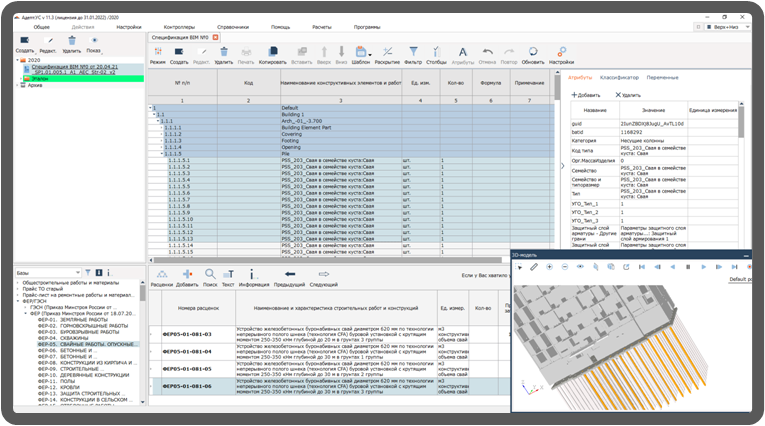Viewport: 765px width, 426px height.
Task: Open the Справочники menu
Action: tap(233, 27)
